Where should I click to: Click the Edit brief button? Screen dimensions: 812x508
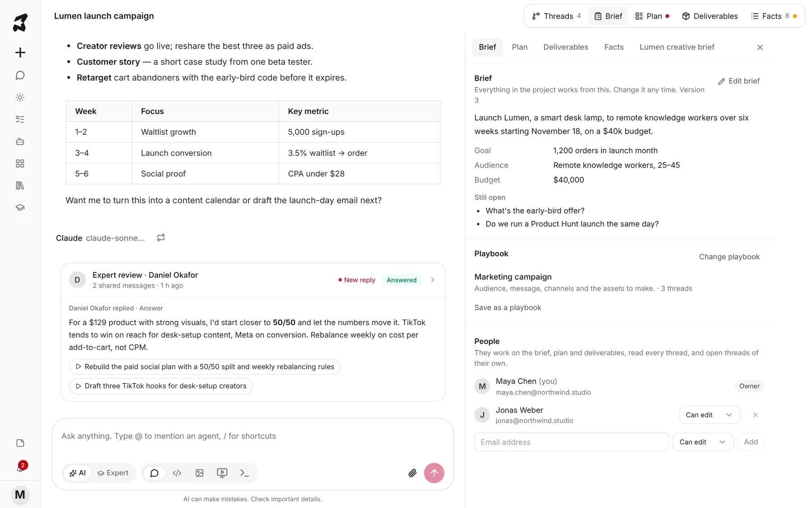tap(738, 81)
